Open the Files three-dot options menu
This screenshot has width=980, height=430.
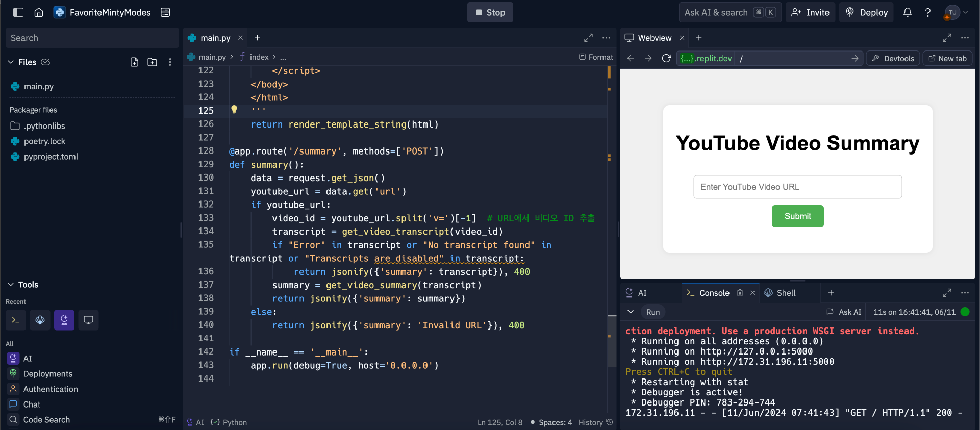tap(170, 62)
